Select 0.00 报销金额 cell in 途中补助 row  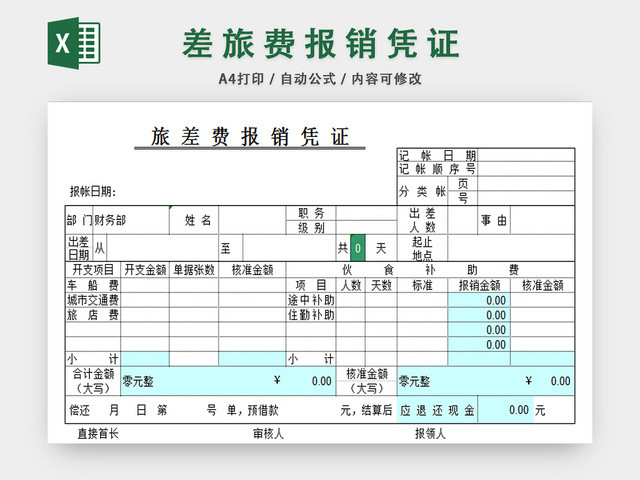(x=479, y=300)
